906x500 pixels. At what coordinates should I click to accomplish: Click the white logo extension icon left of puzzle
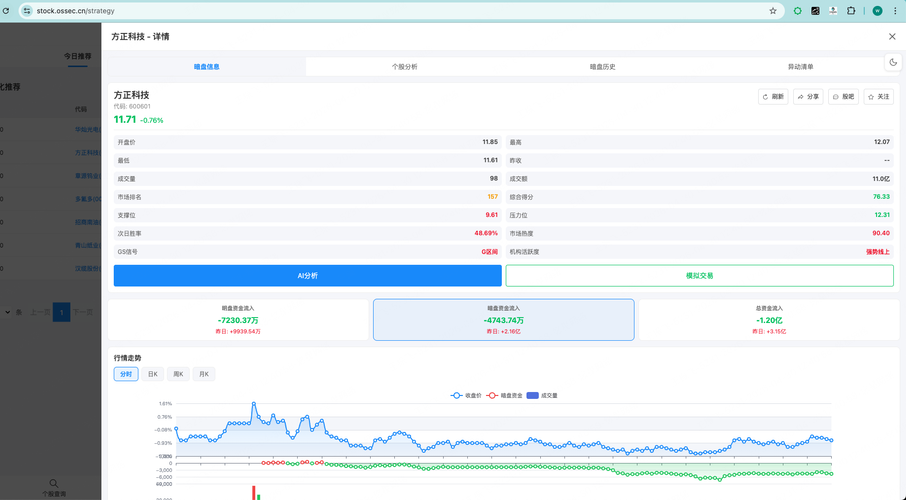pos(833,10)
